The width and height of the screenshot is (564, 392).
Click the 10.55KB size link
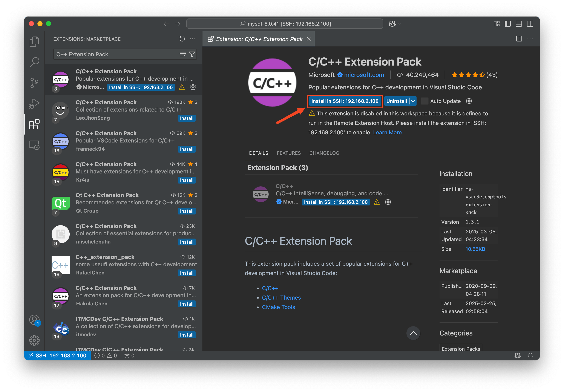(x=475, y=249)
